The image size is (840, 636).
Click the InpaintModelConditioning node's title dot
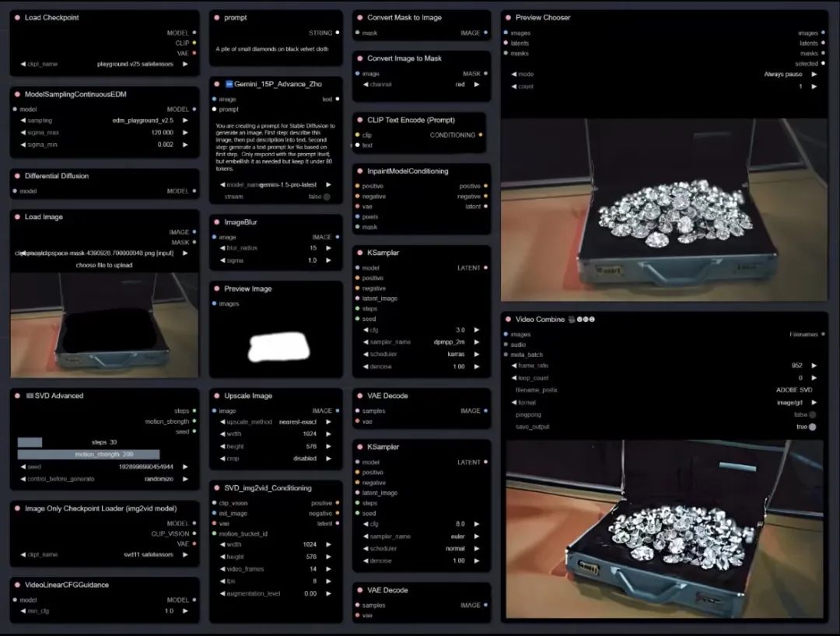359,171
